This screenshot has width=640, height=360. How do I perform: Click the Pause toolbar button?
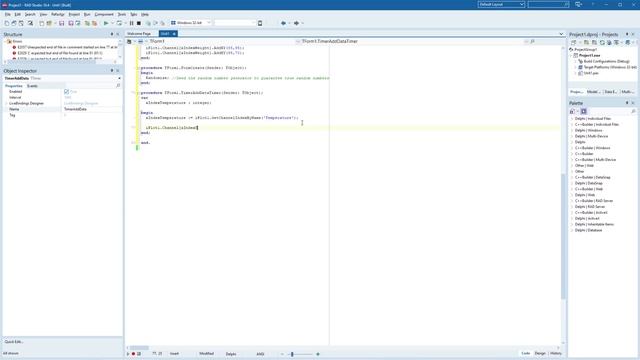131,23
